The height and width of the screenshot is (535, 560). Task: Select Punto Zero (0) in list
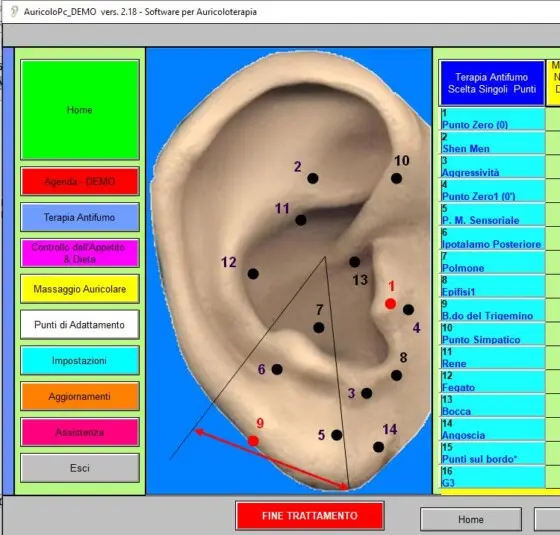tap(492, 119)
